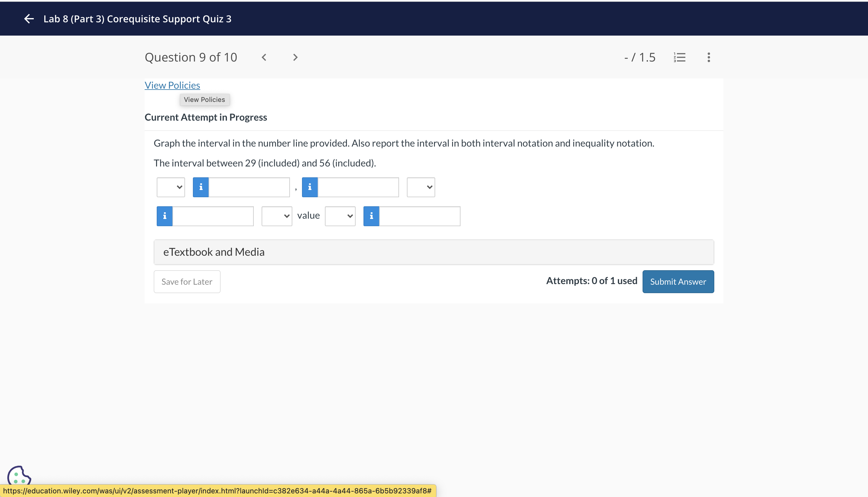The width and height of the screenshot is (868, 497).
Task: Open the three-dot more options menu
Action: [x=709, y=57]
